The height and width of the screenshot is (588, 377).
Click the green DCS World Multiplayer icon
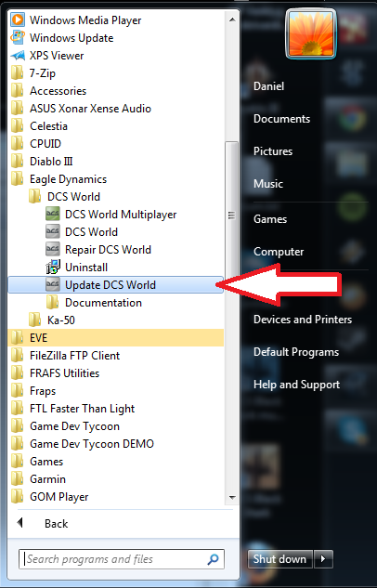(x=53, y=215)
